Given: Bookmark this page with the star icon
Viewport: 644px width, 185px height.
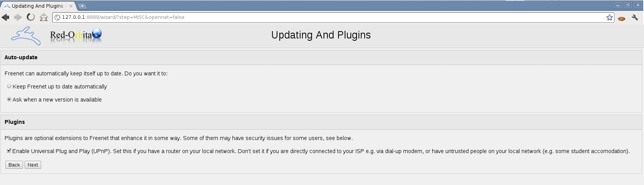Looking at the screenshot, I should 609,17.
